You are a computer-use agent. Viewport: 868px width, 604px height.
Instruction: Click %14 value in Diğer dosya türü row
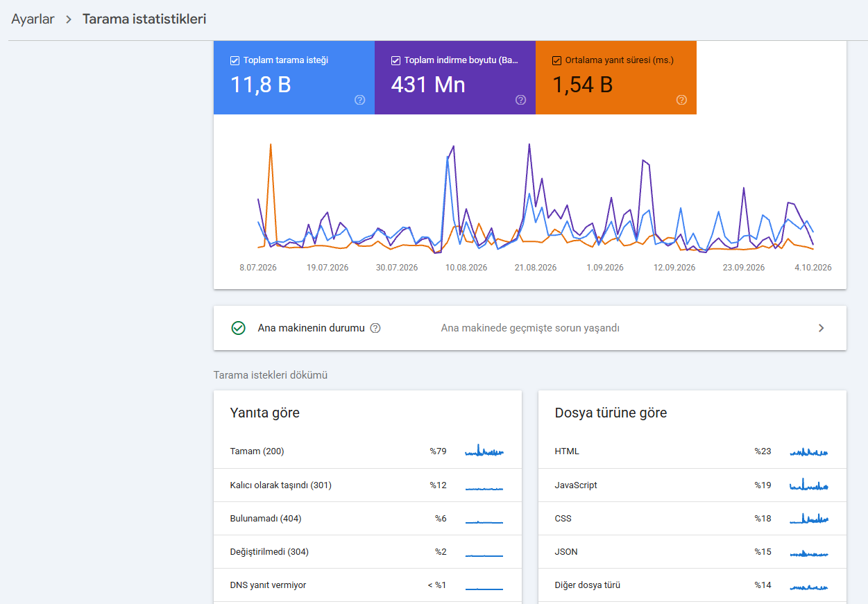coord(763,585)
